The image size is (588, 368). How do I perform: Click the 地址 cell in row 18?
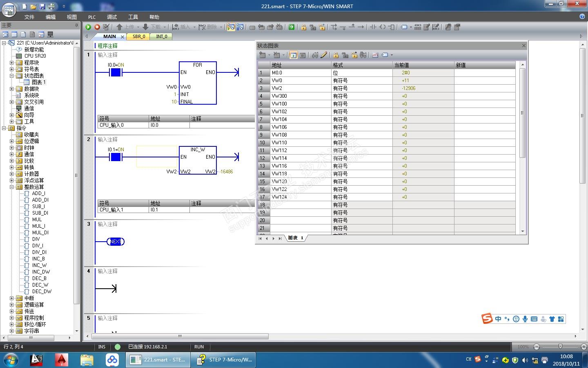point(301,205)
